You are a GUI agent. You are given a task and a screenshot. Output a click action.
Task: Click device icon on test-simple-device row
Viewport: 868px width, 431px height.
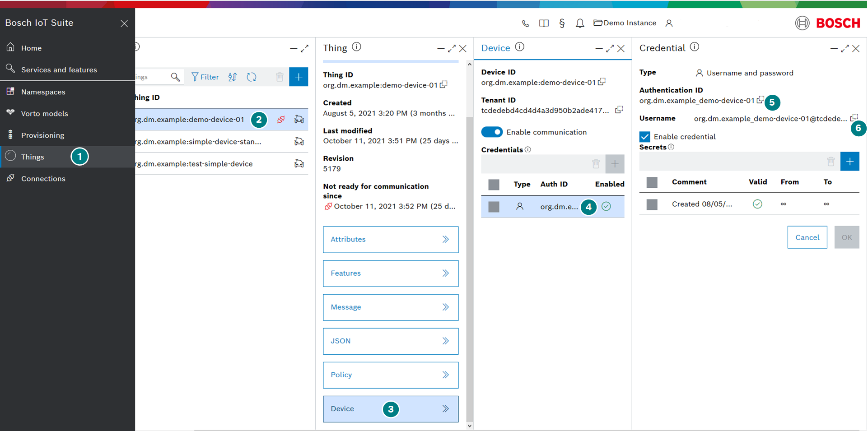[299, 164]
